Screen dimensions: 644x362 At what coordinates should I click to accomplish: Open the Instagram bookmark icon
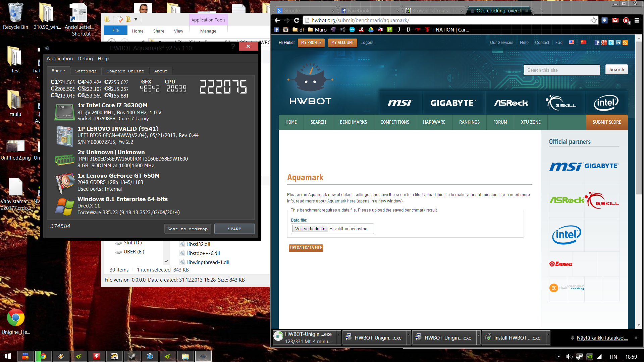[x=286, y=30]
